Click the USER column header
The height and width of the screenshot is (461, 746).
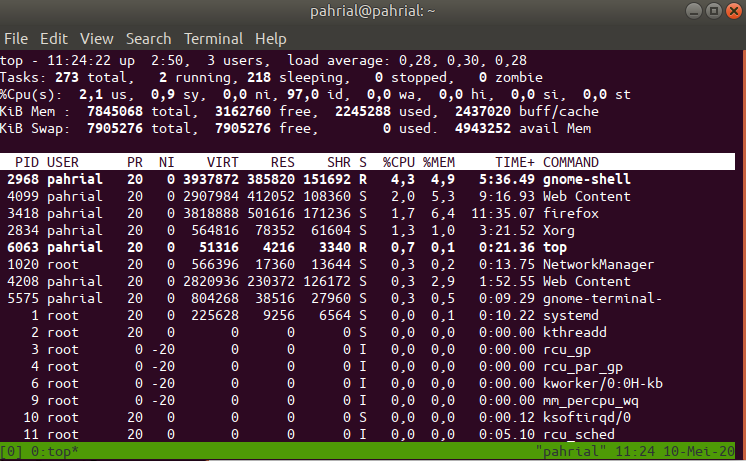tap(63, 162)
